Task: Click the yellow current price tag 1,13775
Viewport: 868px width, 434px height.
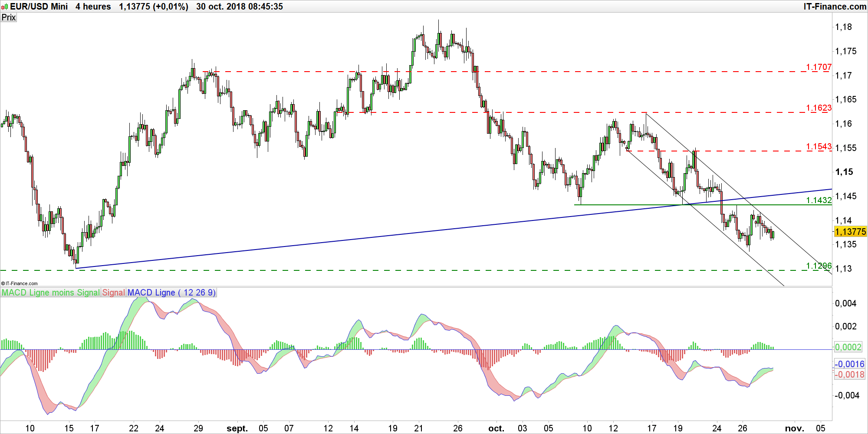Action: click(850, 232)
